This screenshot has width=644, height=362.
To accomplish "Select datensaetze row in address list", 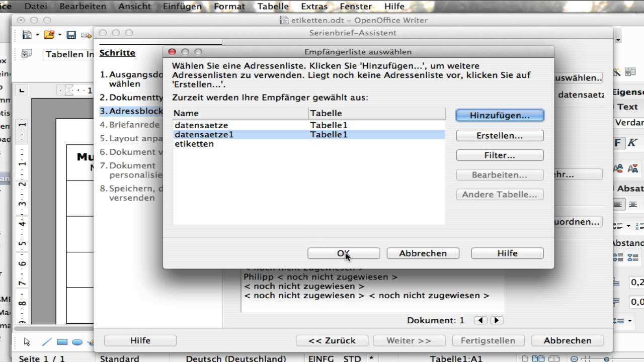I will pos(309,125).
